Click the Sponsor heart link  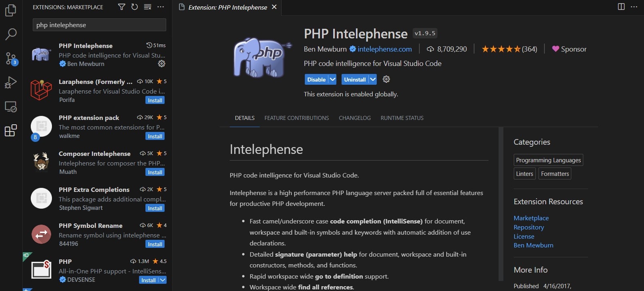(569, 49)
